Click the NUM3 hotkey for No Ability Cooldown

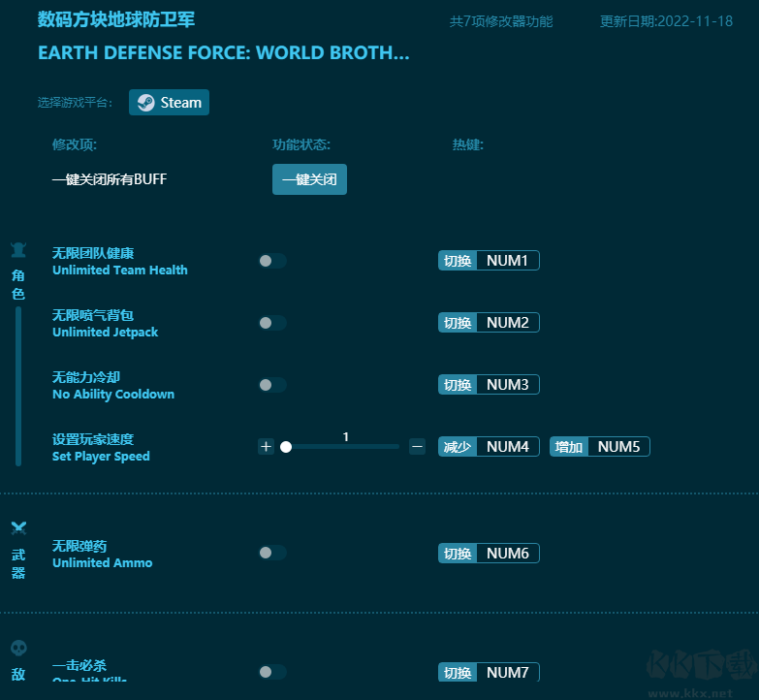pyautogui.click(x=507, y=385)
